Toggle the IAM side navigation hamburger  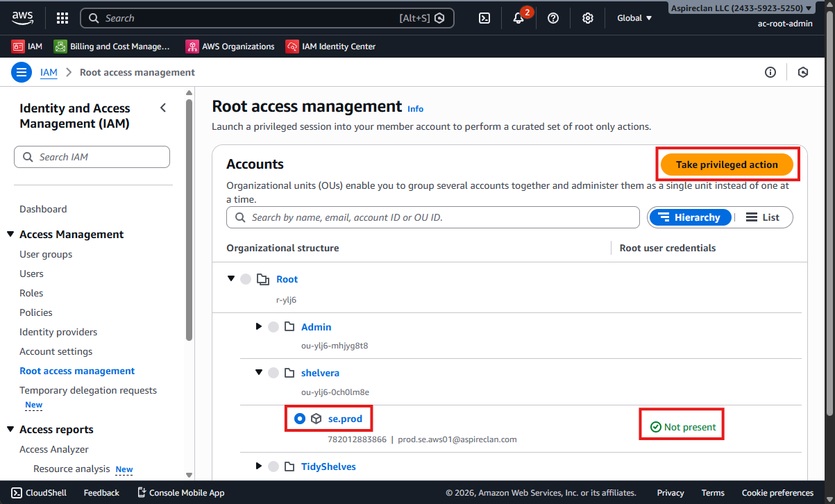pyautogui.click(x=22, y=72)
